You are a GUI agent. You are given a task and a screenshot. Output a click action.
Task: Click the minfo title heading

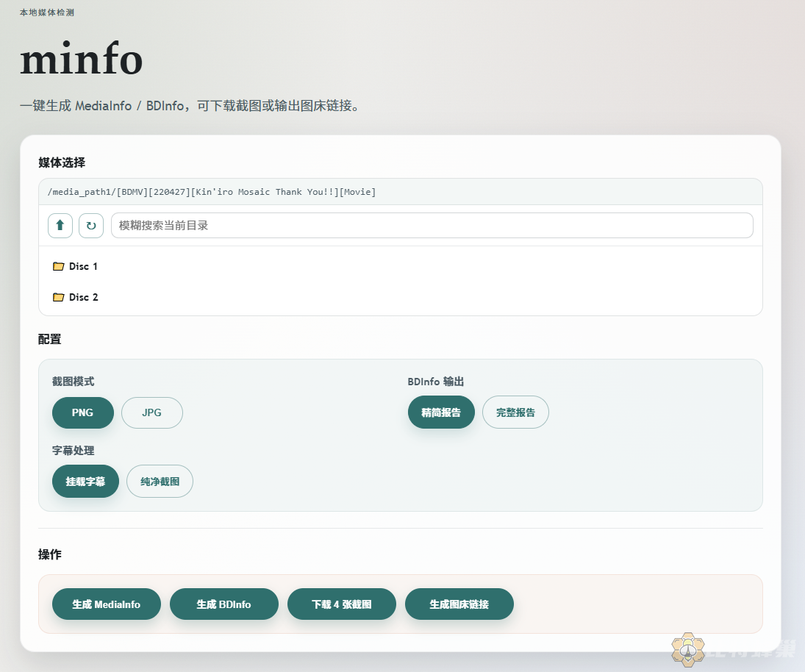pyautogui.click(x=81, y=59)
